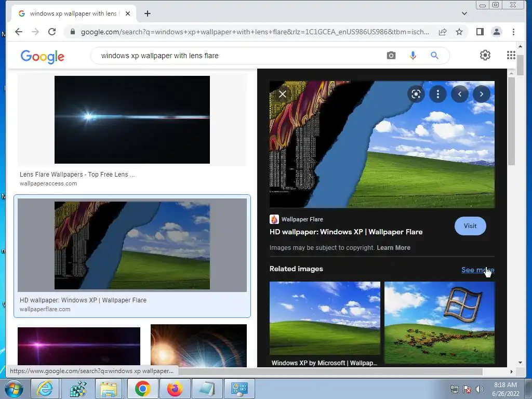Screen dimensions: 532x399
Task: Open the Chrome profile avatar
Action: (x=496, y=32)
